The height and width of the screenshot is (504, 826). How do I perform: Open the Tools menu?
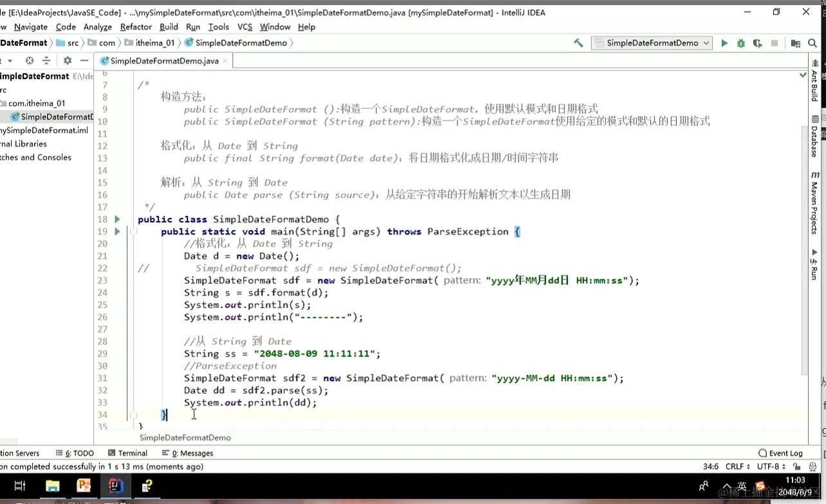(219, 26)
